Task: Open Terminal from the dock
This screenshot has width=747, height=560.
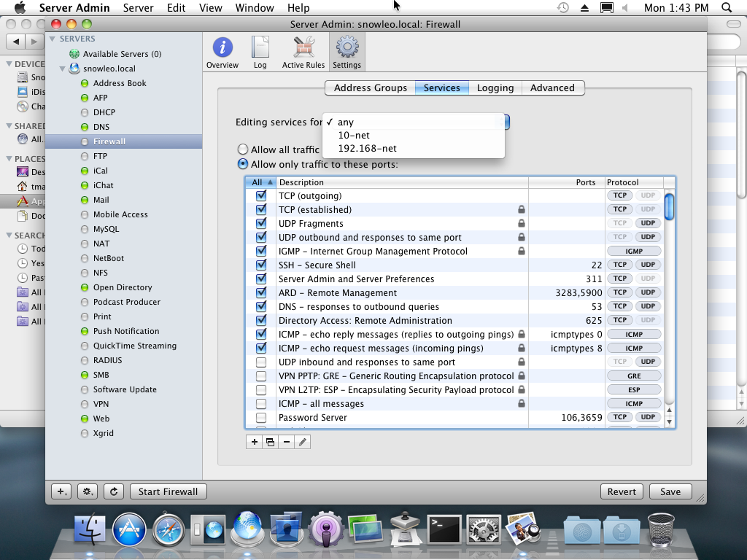Action: pos(444,529)
